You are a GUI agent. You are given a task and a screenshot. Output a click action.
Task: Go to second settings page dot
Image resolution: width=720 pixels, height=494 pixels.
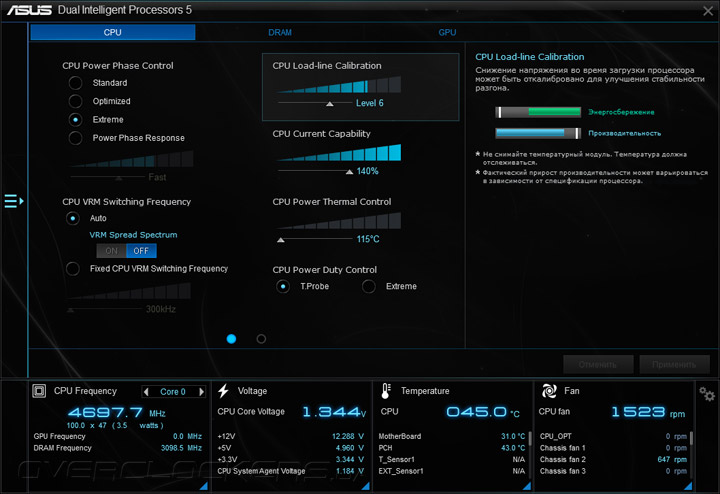[261, 339]
